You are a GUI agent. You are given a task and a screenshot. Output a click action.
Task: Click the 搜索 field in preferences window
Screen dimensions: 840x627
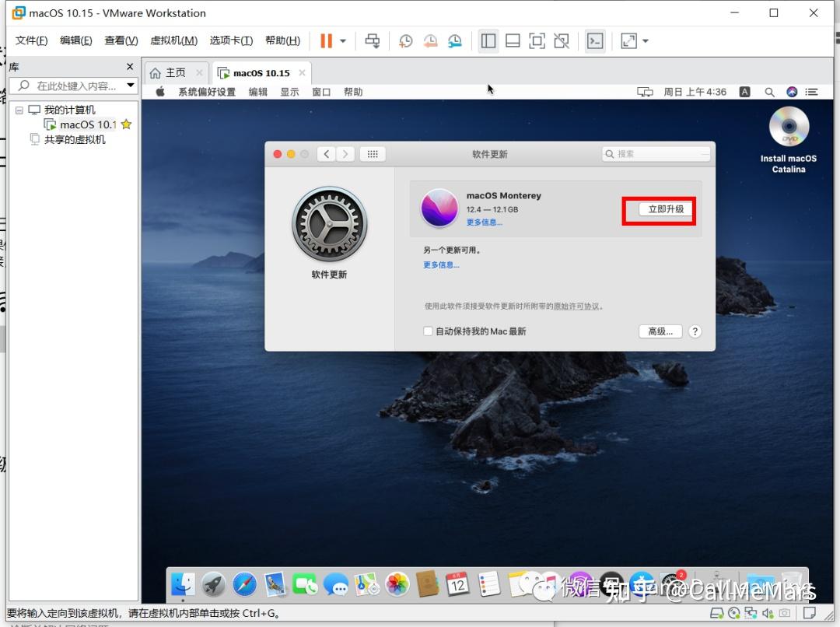pos(656,154)
